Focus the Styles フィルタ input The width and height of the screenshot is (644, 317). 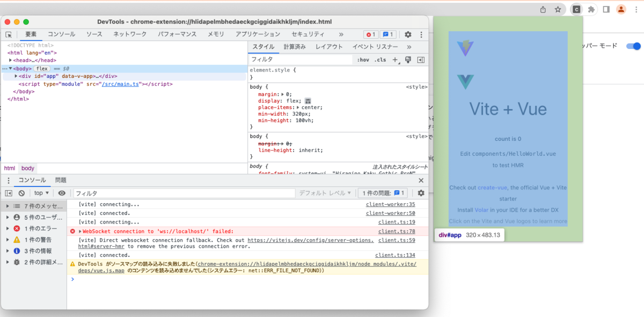(x=301, y=60)
